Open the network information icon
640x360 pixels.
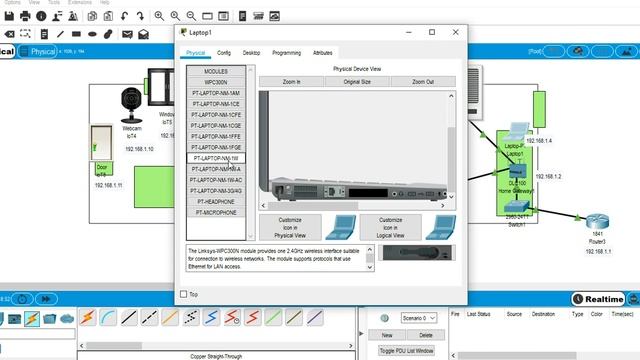pos(41,16)
